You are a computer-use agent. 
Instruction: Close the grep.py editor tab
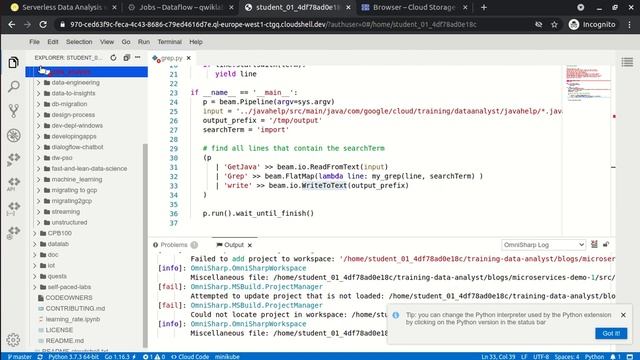pos(189,58)
